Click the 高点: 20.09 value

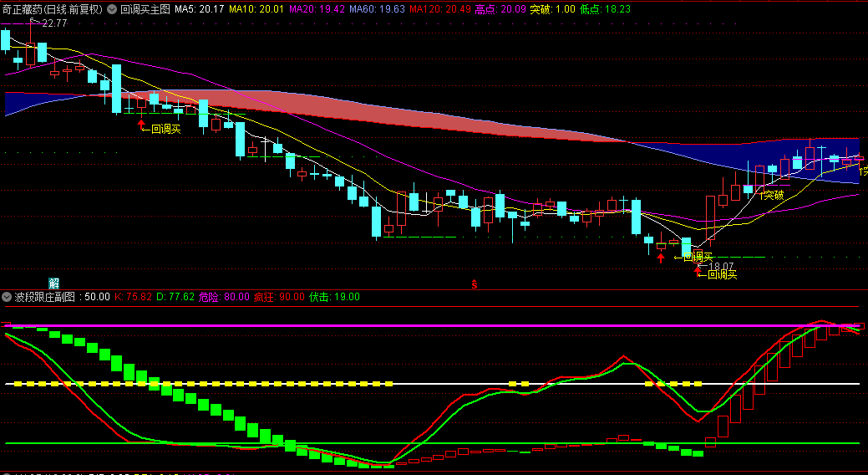pyautogui.click(x=500, y=9)
